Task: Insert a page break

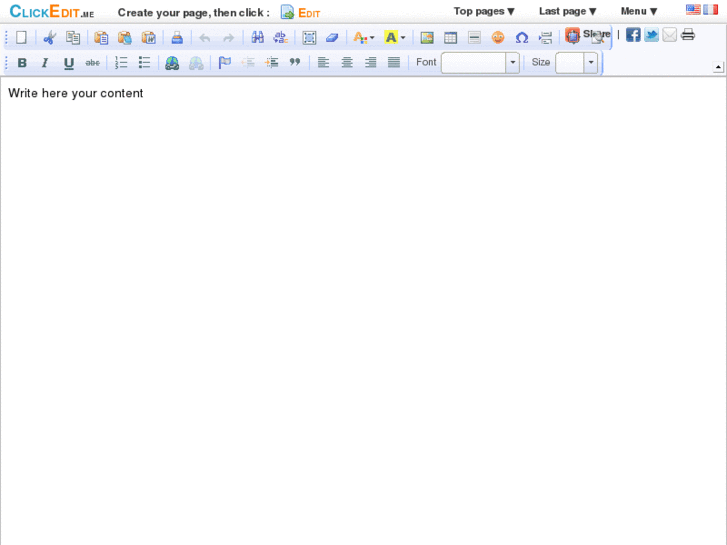Action: (x=545, y=38)
